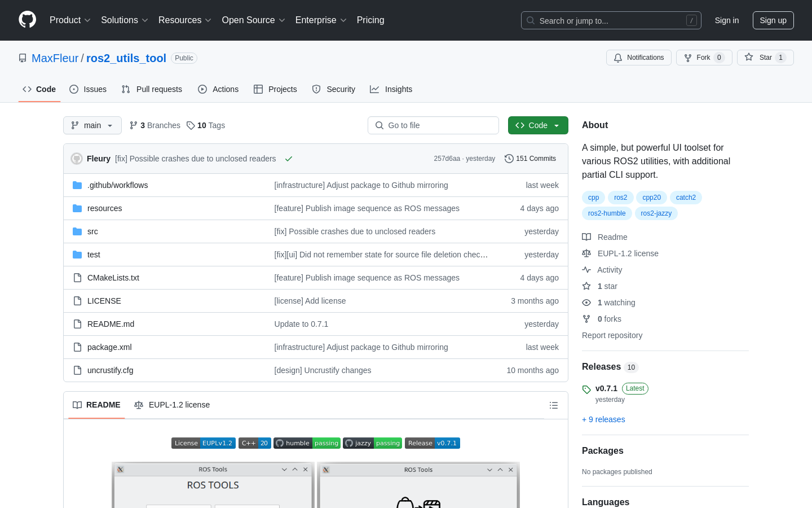Click the humble passing badge
This screenshot has height=508, width=812.
point(307,443)
